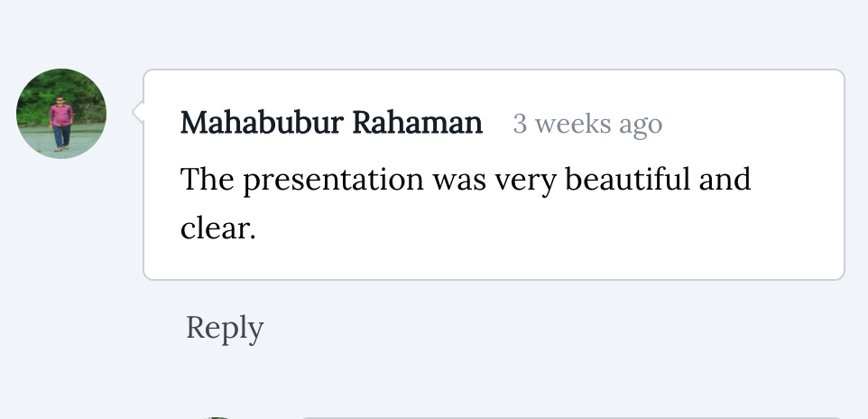Click the "3 weeks ago" timestamp

(x=587, y=125)
